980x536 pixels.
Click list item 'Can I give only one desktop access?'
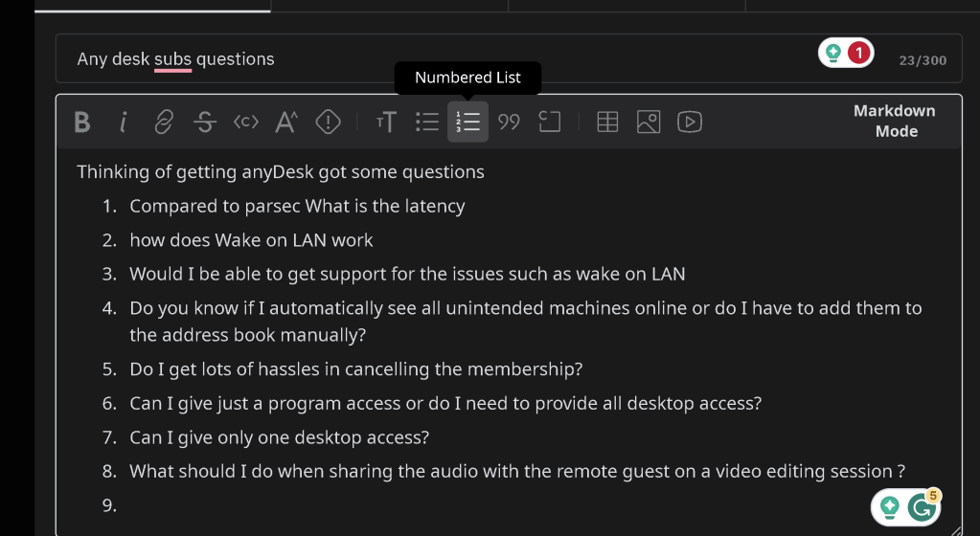point(280,437)
